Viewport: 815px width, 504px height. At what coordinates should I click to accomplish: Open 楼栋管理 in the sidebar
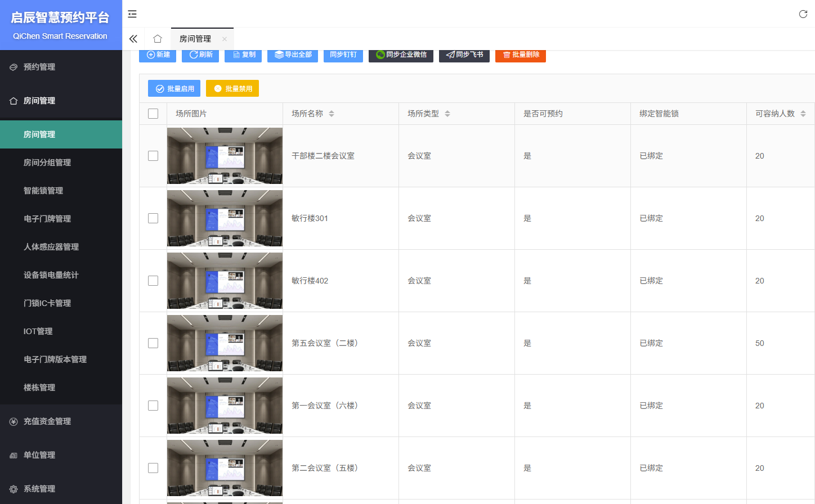pos(61,388)
